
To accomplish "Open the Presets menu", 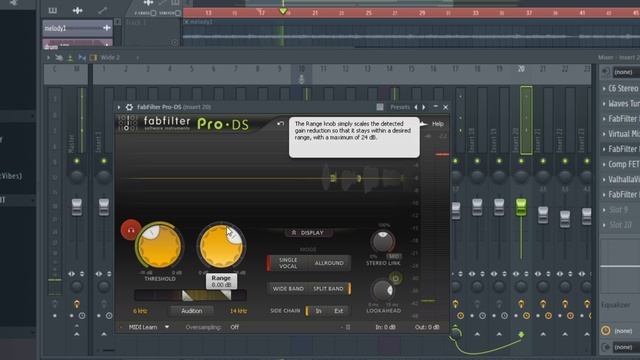I will tap(400, 107).
